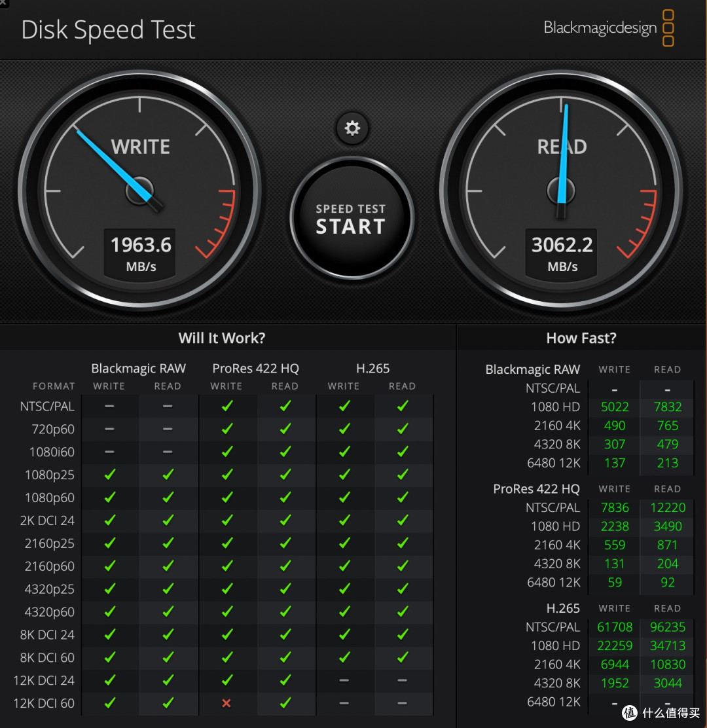Click the 12K DCI 60 Blackmagic RAW write checkmark
707x728 pixels.
[109, 703]
